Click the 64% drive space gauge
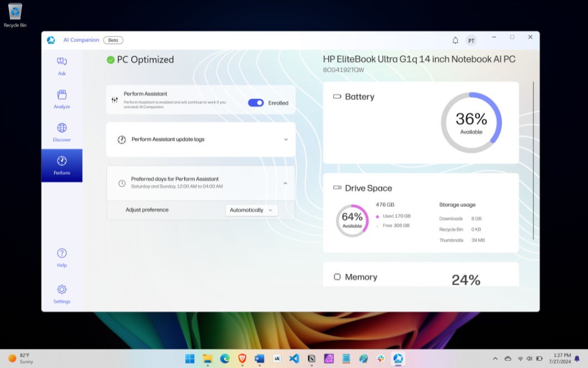Screen dimensions: 588x368 [352, 221]
